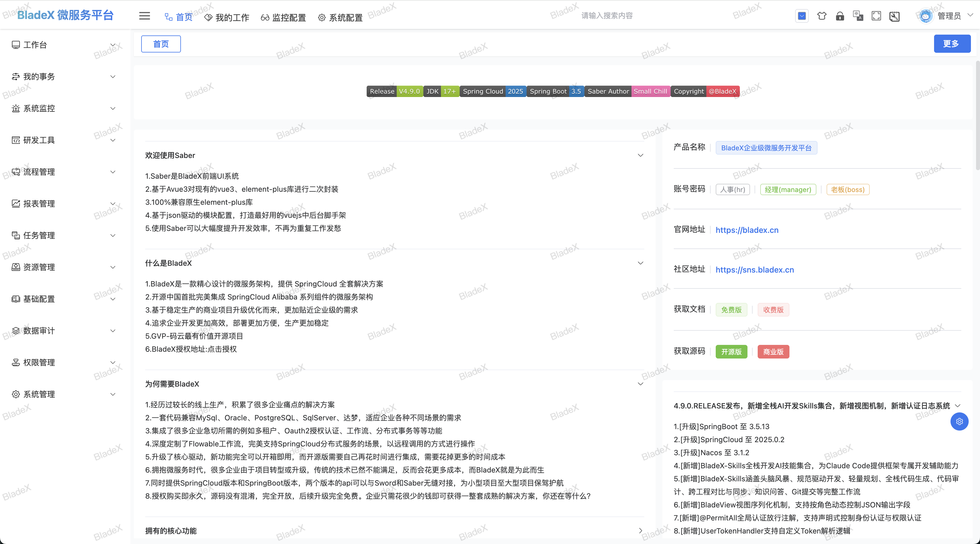
Task: Click the 老板(boss) account tag
Action: tap(848, 189)
